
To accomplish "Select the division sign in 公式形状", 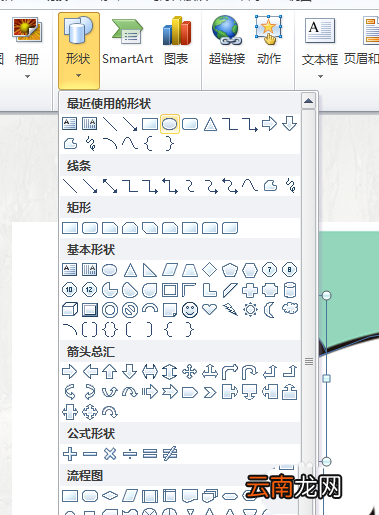I will pos(130,454).
